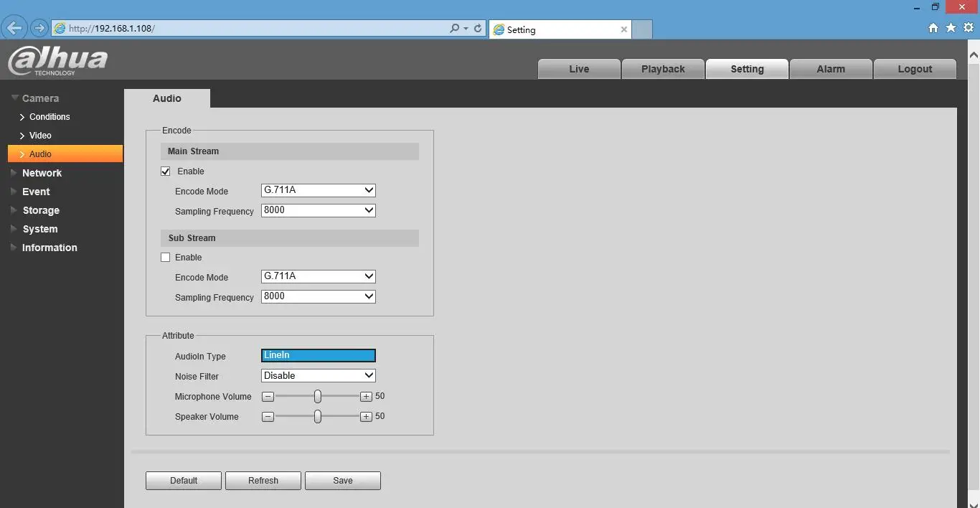Viewport: 980px width, 508px height.
Task: Go forward with the browser forward arrow
Action: coord(39,29)
